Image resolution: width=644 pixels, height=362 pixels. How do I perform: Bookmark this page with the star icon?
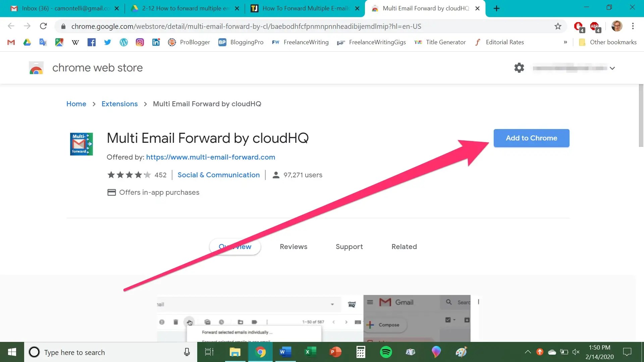[558, 26]
